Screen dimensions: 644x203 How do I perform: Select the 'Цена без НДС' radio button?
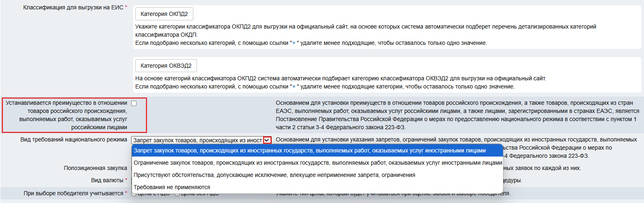tap(177, 194)
